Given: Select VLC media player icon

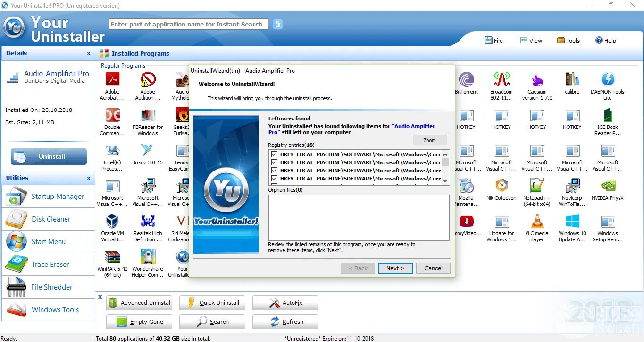Looking at the screenshot, I should [537, 221].
